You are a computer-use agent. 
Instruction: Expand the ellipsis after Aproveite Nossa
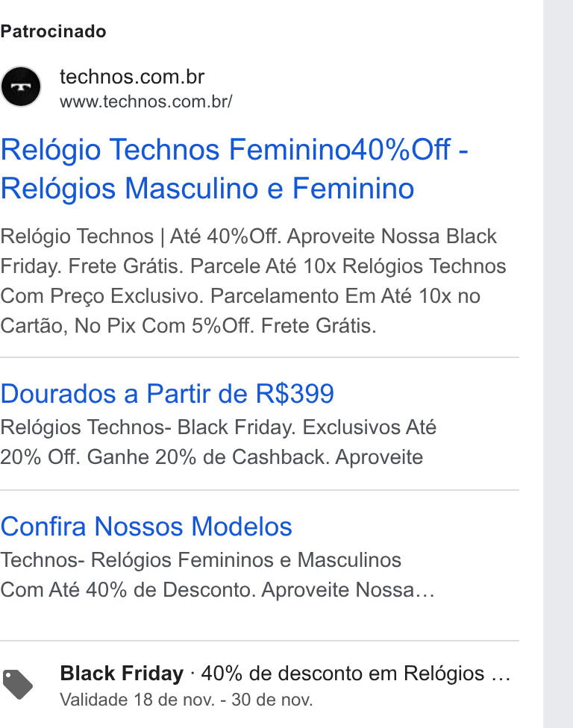pyautogui.click(x=425, y=591)
